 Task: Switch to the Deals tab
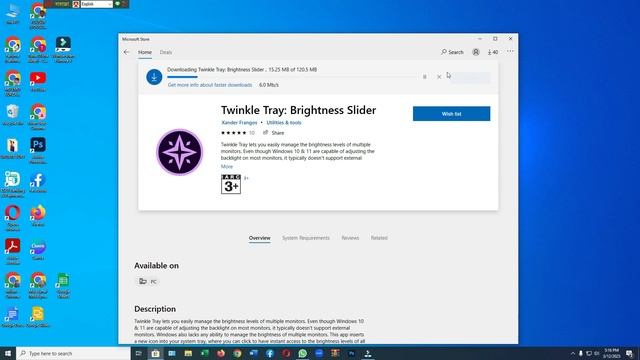coord(166,52)
